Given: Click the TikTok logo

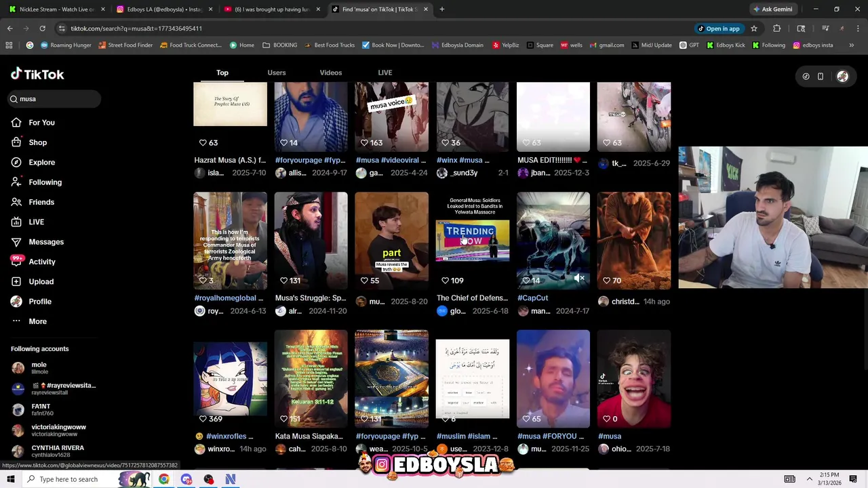Looking at the screenshot, I should pos(37,74).
